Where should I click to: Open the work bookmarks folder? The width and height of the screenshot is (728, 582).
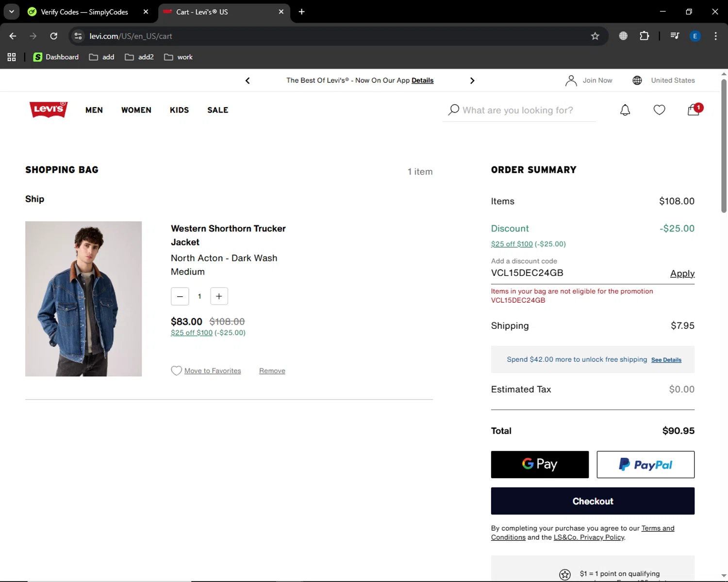pyautogui.click(x=178, y=57)
